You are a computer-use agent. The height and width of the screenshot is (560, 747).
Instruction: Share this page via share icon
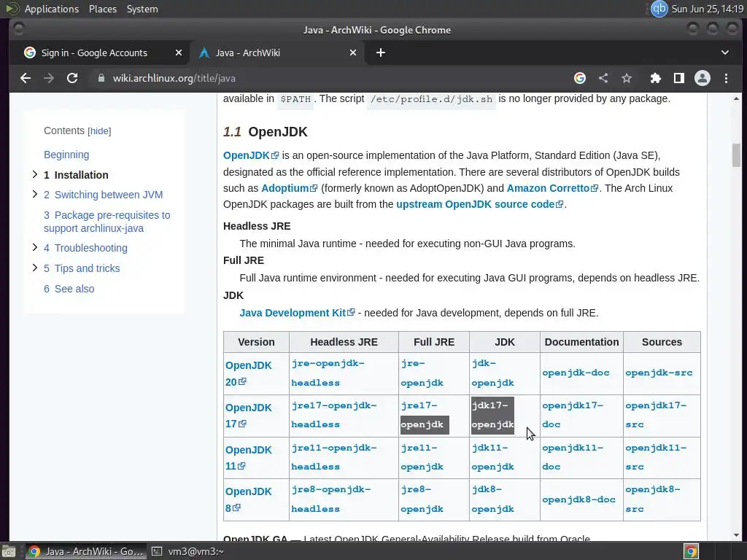[x=603, y=78]
